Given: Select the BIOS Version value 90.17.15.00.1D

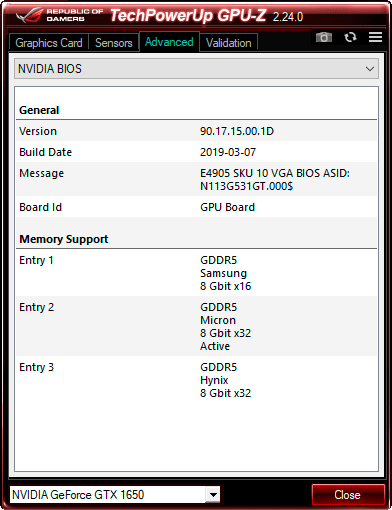Looking at the screenshot, I should (237, 131).
